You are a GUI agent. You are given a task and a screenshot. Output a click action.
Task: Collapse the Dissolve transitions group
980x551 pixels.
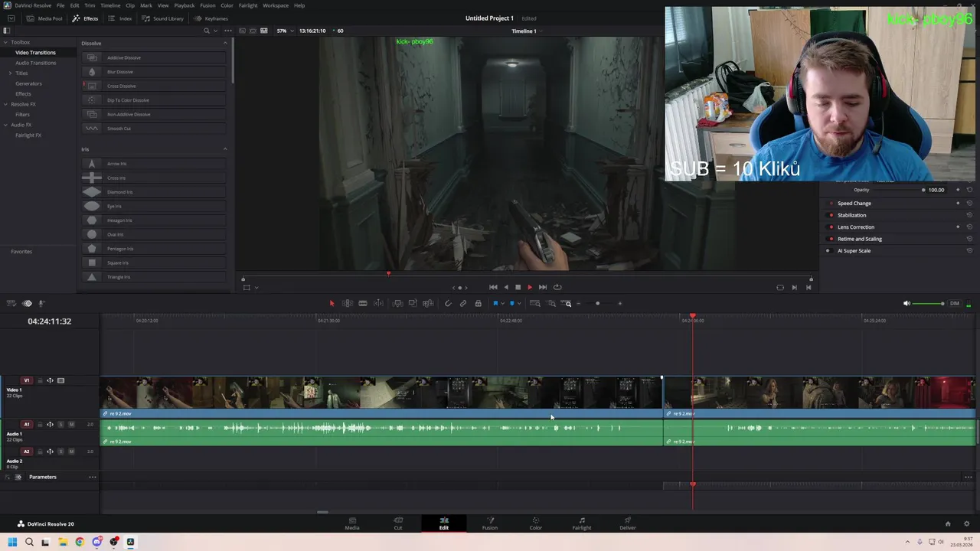point(225,43)
